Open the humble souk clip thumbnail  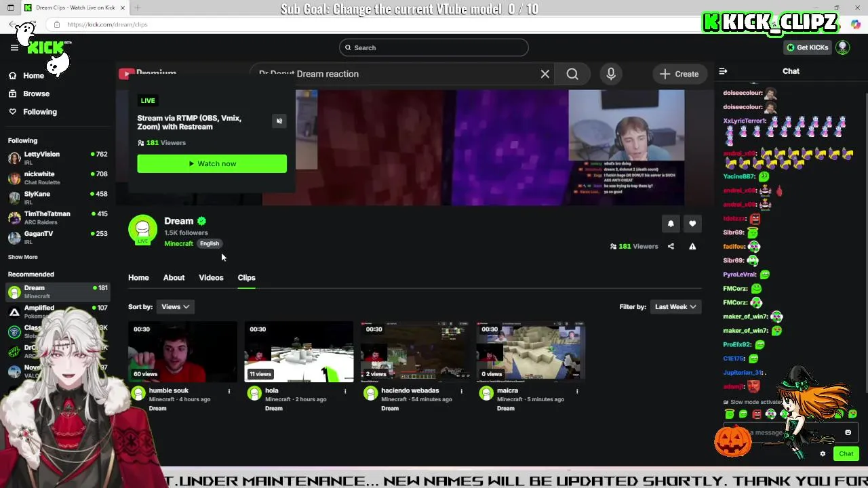182,352
